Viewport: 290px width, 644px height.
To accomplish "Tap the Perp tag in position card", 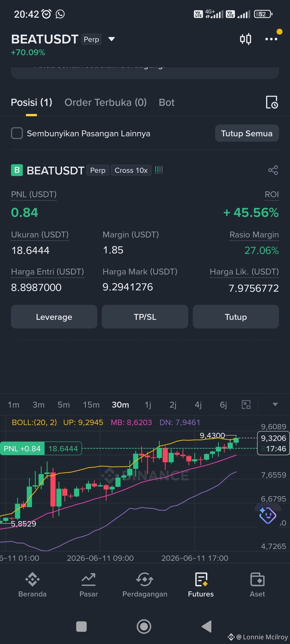I will [98, 170].
